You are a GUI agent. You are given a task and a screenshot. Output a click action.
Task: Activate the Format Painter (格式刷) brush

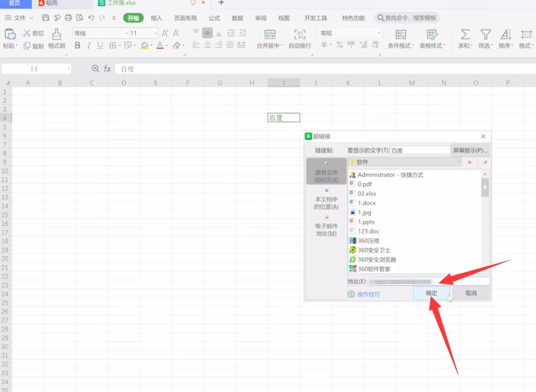[57, 35]
